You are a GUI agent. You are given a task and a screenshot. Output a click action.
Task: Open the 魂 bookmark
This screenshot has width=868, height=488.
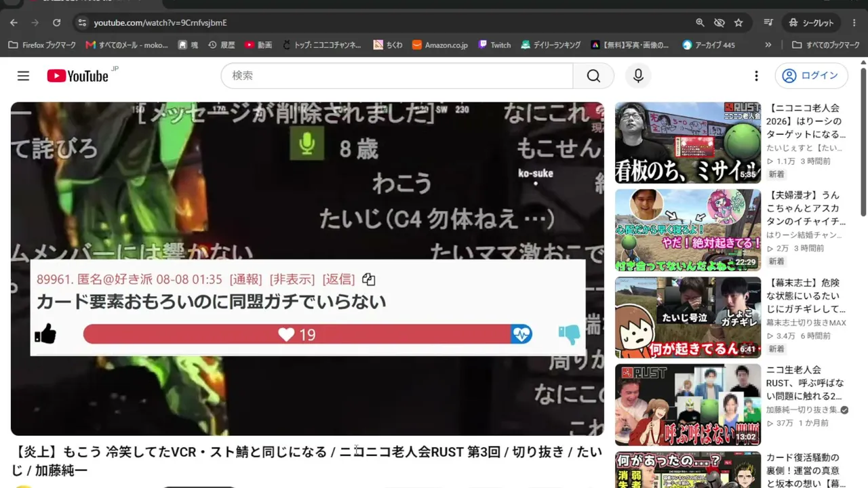coord(188,45)
